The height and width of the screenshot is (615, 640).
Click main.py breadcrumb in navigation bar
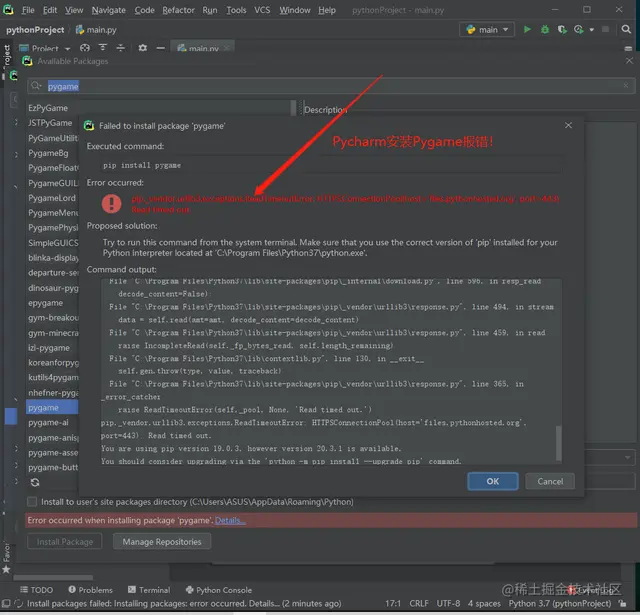[96, 30]
